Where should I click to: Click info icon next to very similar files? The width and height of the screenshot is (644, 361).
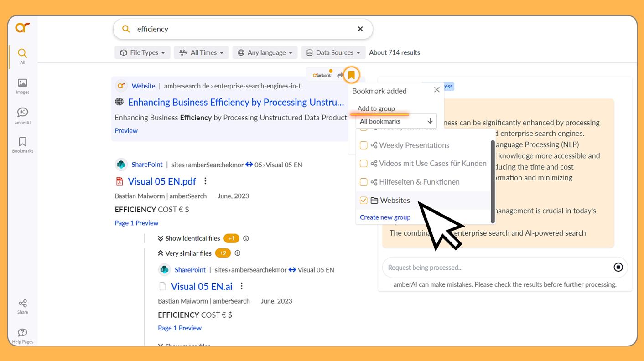click(237, 253)
